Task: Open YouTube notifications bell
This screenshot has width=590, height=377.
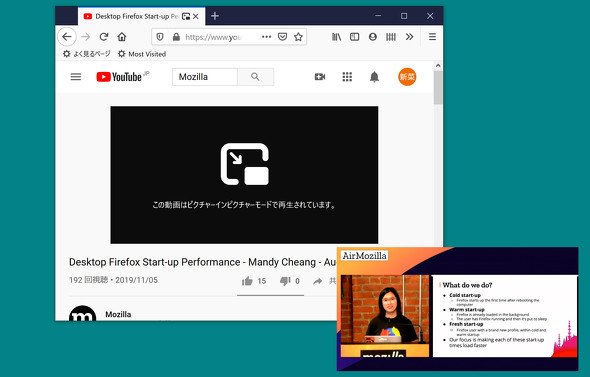Action: coord(374,77)
